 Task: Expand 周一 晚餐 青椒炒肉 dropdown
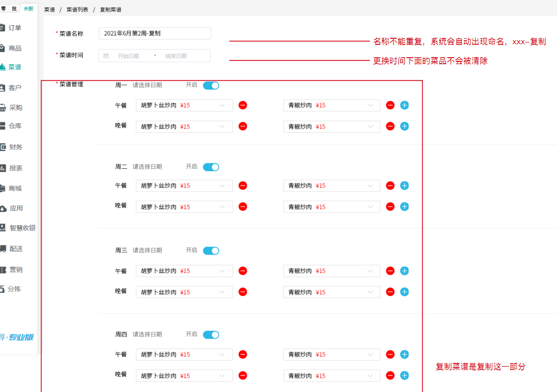[332, 127]
